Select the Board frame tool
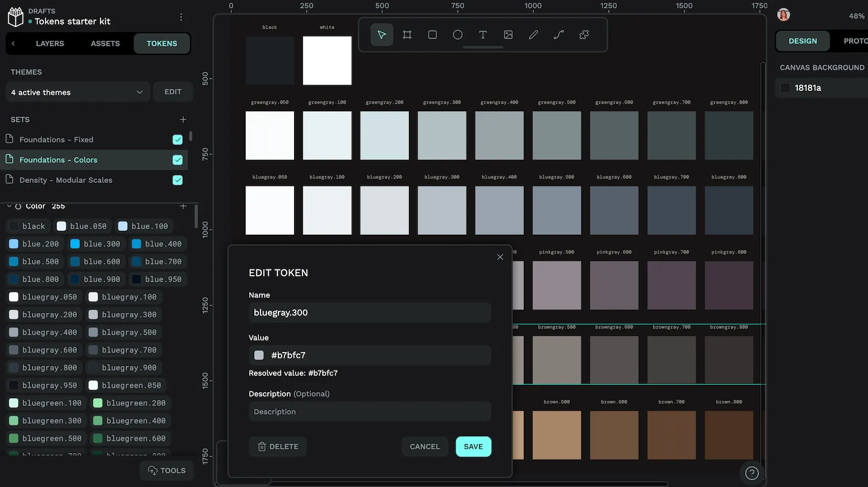The height and width of the screenshot is (487, 868). (x=407, y=35)
